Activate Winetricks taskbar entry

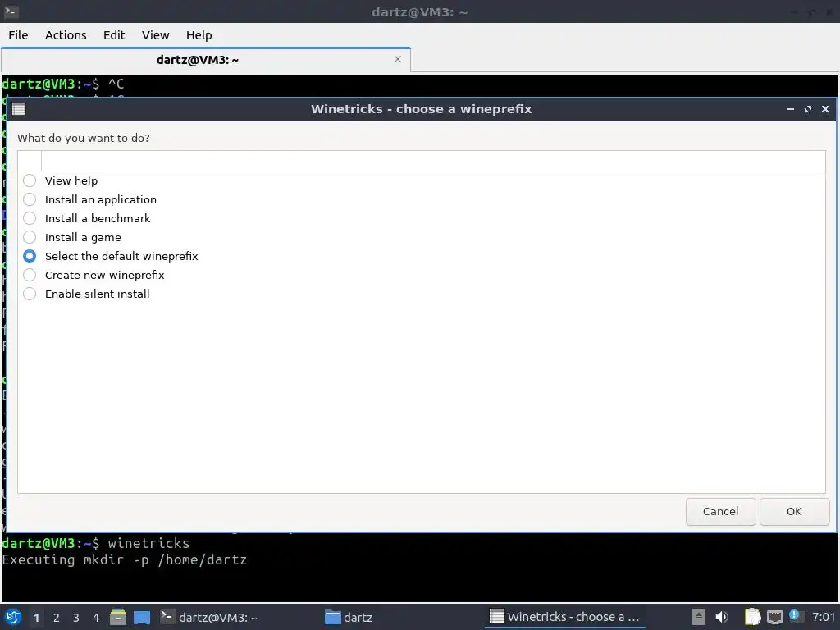tap(564, 618)
